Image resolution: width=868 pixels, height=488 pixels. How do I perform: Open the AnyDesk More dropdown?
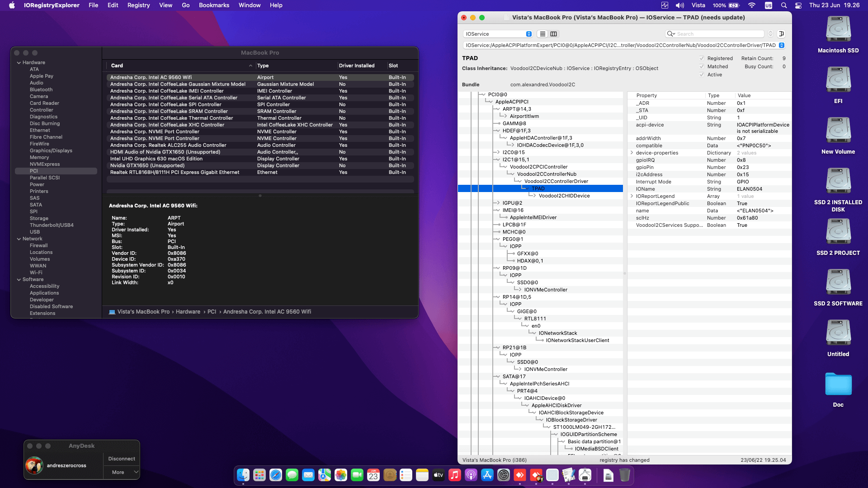tap(122, 472)
